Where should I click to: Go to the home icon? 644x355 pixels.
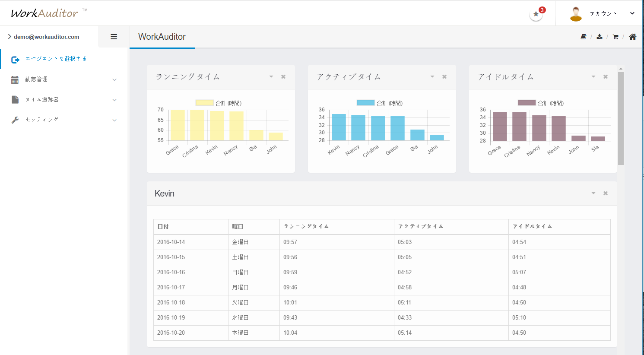[x=632, y=37]
